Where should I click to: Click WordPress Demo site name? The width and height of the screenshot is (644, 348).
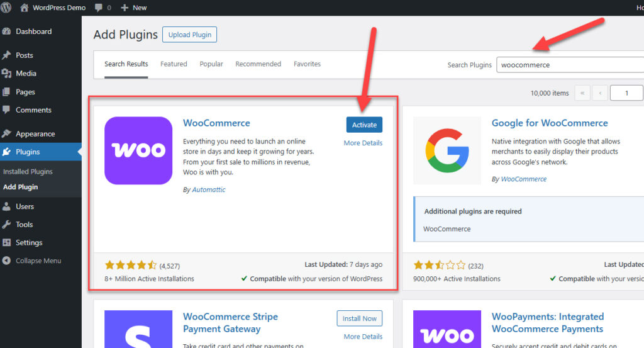point(59,8)
